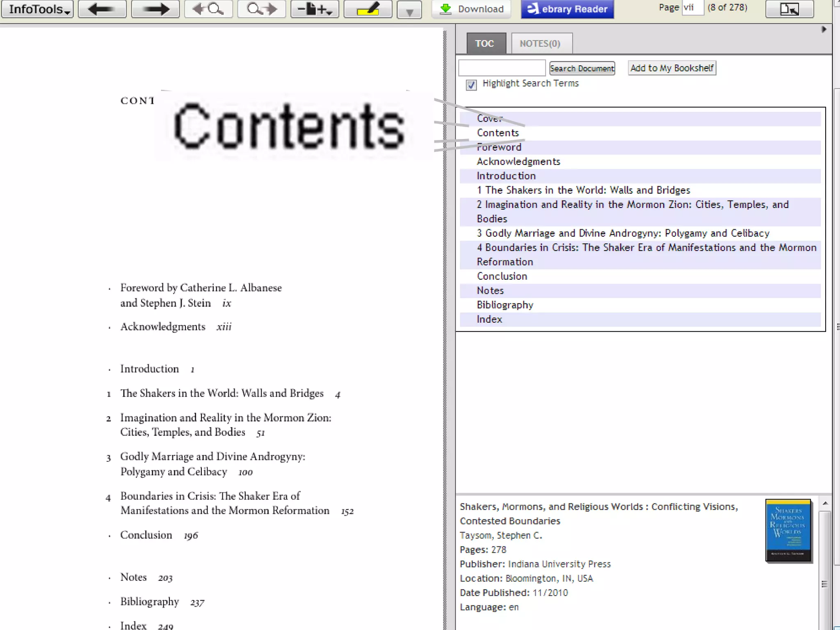Select the TOC tab

click(485, 43)
